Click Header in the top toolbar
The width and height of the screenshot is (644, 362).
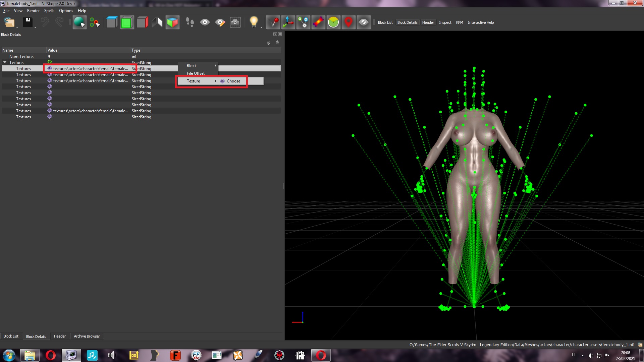[x=428, y=22]
